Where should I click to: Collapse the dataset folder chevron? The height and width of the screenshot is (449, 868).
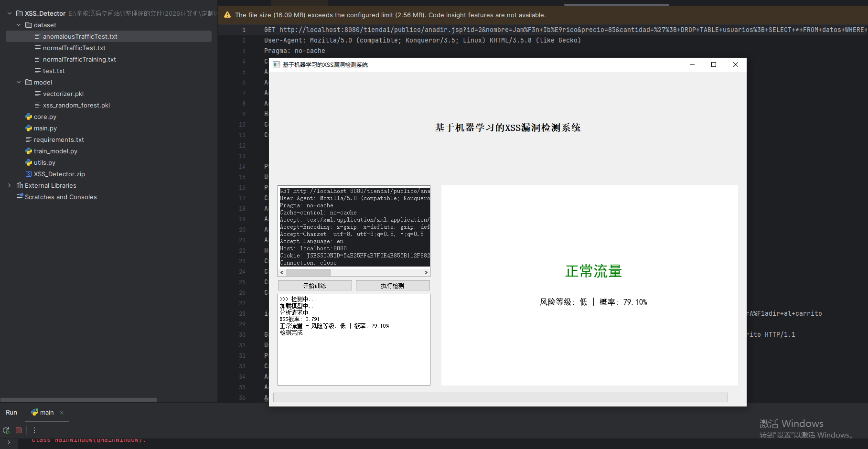pyautogui.click(x=19, y=25)
